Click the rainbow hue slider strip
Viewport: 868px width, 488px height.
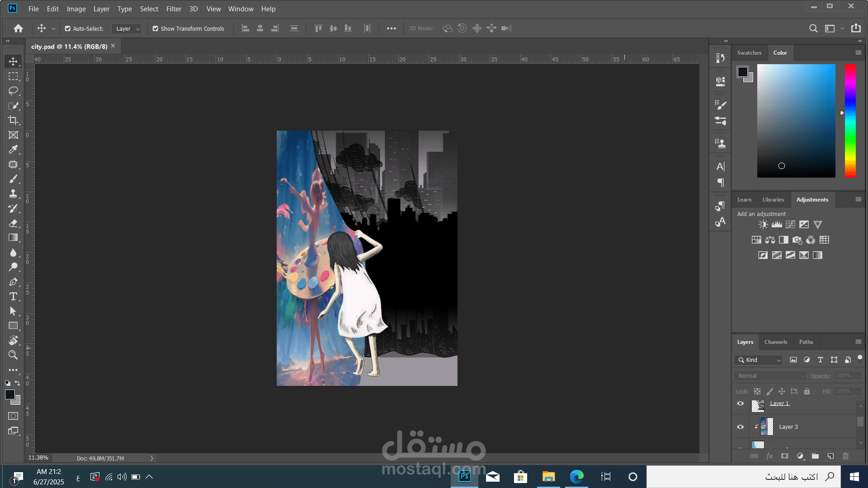[x=850, y=121]
